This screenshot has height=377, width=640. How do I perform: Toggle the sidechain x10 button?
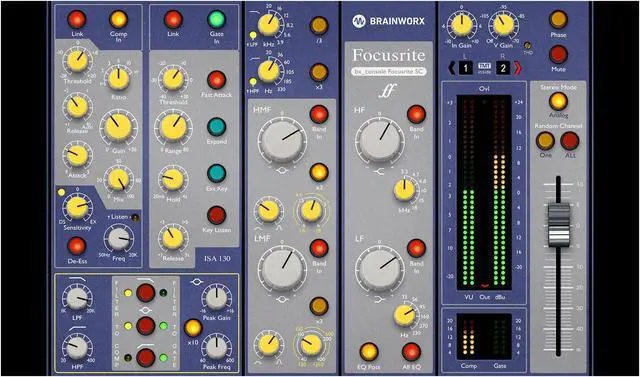pyautogui.click(x=193, y=328)
